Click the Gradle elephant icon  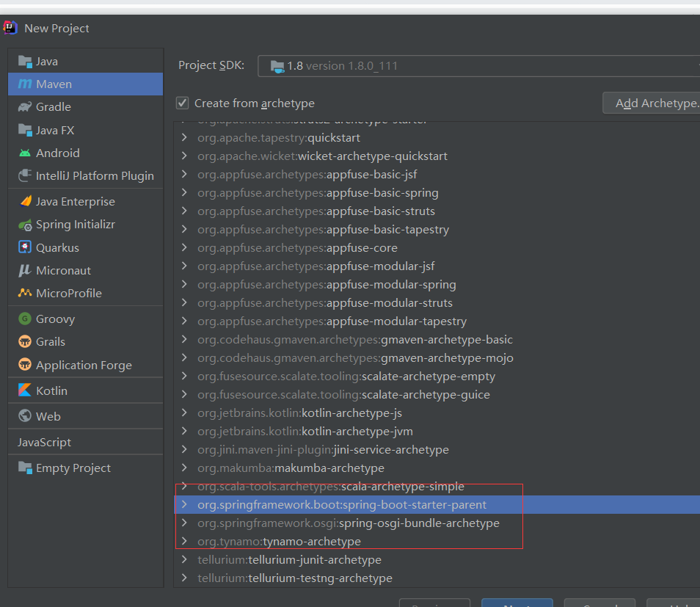pyautogui.click(x=25, y=106)
